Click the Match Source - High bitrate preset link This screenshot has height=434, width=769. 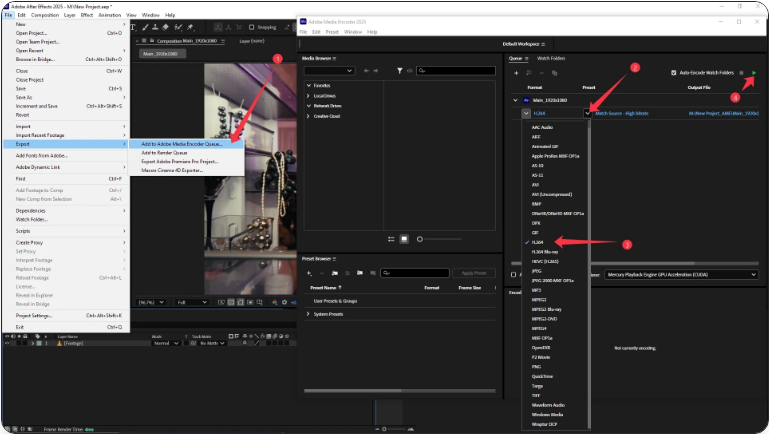(x=621, y=113)
